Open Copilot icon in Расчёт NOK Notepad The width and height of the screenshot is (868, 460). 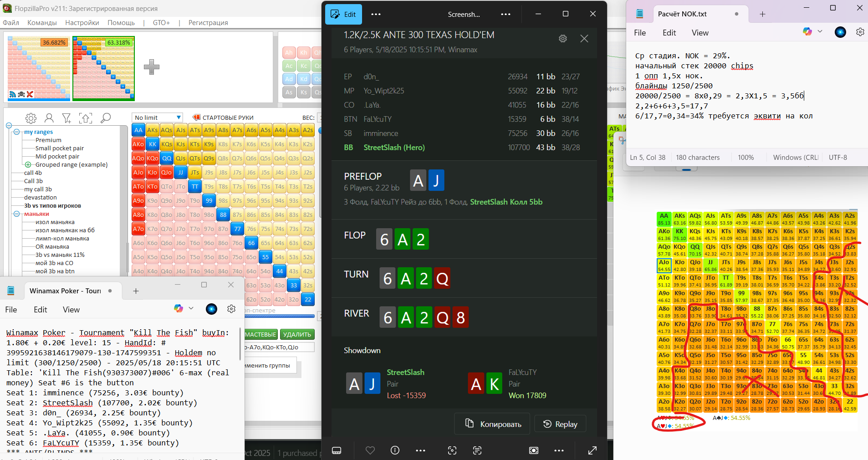[807, 31]
